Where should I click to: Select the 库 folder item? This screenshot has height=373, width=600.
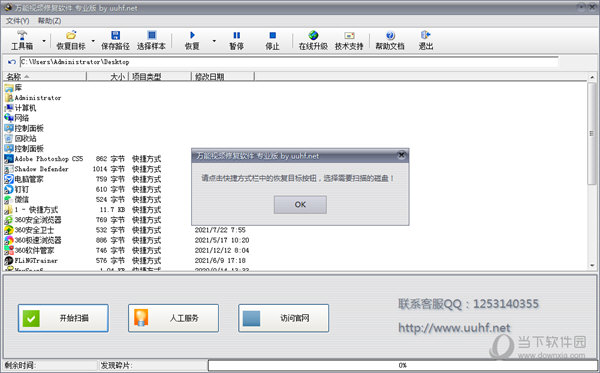[13, 88]
